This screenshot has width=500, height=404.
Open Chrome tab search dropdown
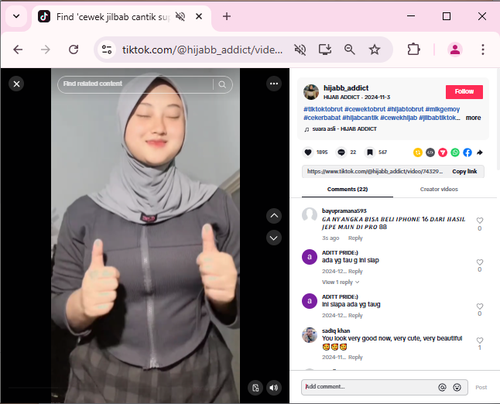pos(16,16)
